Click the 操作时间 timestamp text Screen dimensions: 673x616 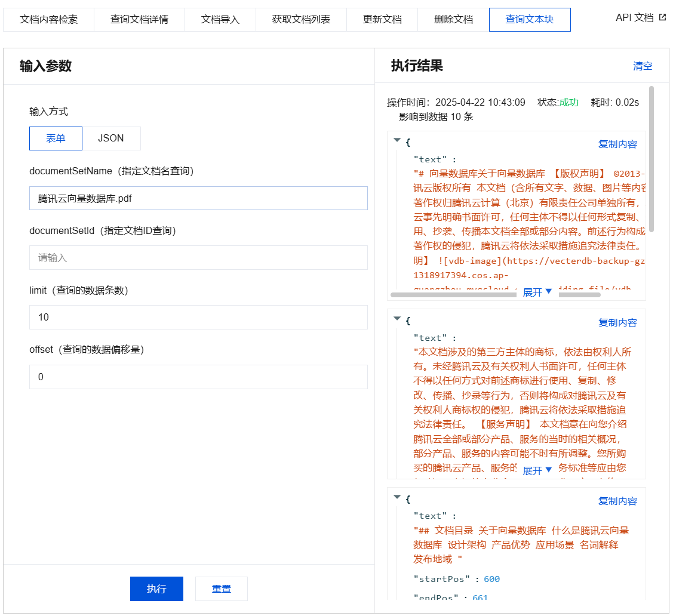[x=456, y=103]
